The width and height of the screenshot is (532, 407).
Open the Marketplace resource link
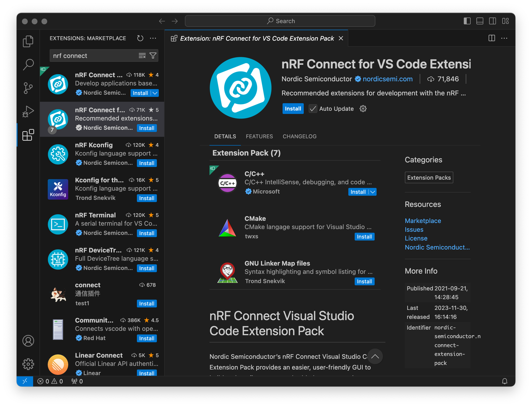click(x=423, y=221)
